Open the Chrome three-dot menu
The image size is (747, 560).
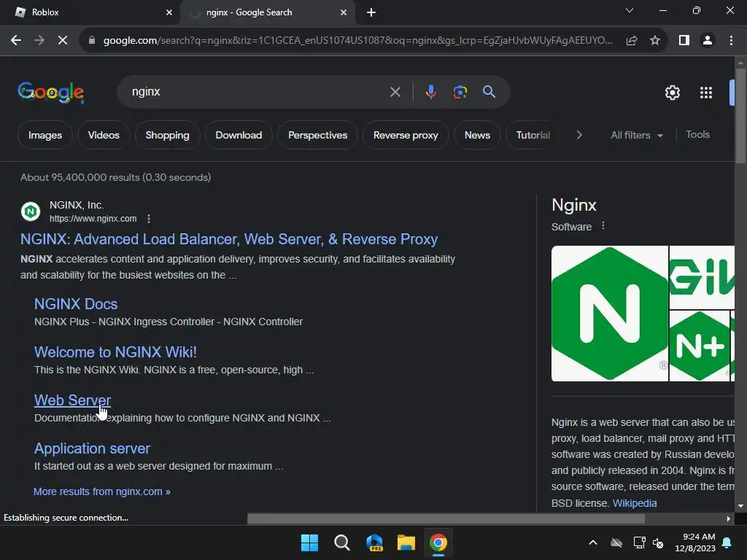coord(731,41)
